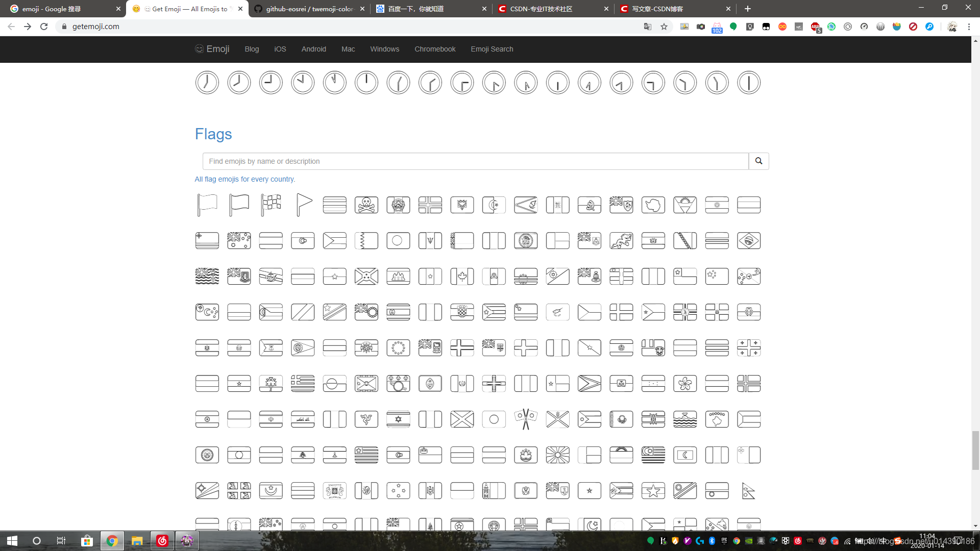Switch to the github twemoji-color tab
The image size is (980, 551).
point(309,9)
